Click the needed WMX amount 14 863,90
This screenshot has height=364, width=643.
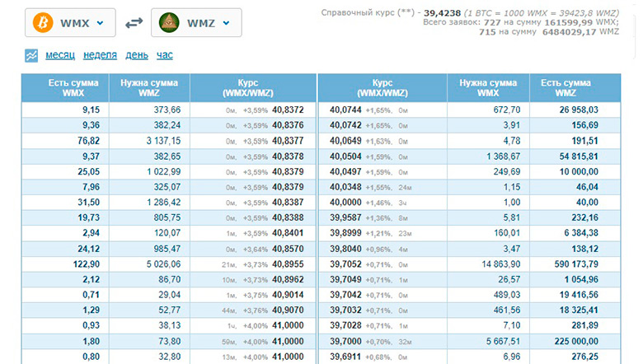tap(500, 264)
